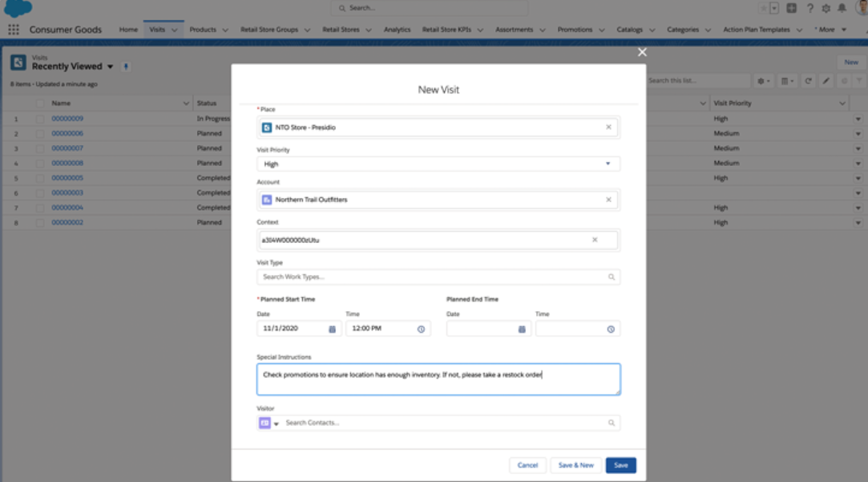This screenshot has height=482, width=868.
Task: Open calendar picker for Planned Start date
Action: (x=332, y=329)
